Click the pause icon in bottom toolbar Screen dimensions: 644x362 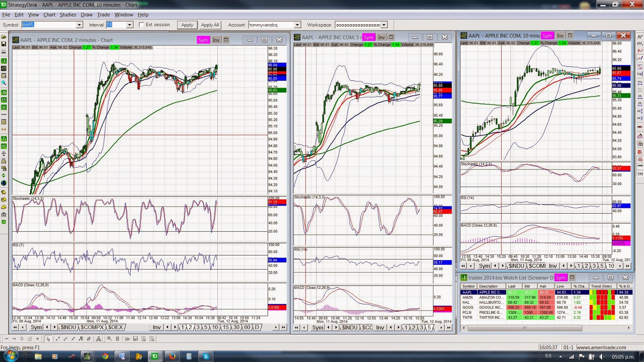[x=118, y=339]
